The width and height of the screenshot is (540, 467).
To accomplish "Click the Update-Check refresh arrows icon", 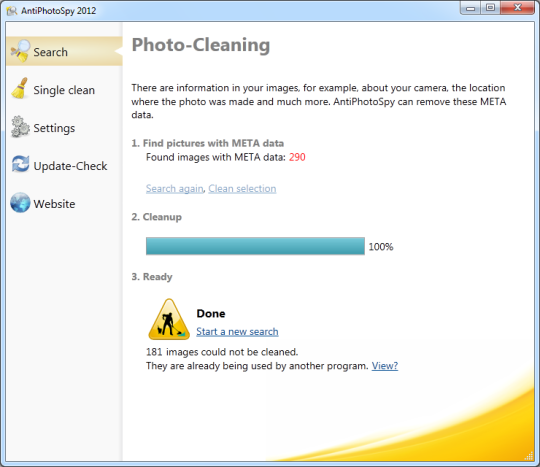I will coord(20,164).
